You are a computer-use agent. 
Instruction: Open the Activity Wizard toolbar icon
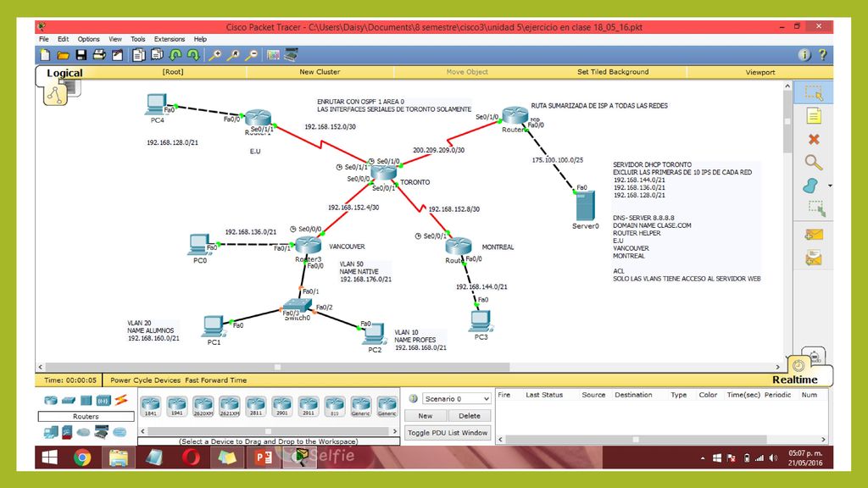[117, 55]
